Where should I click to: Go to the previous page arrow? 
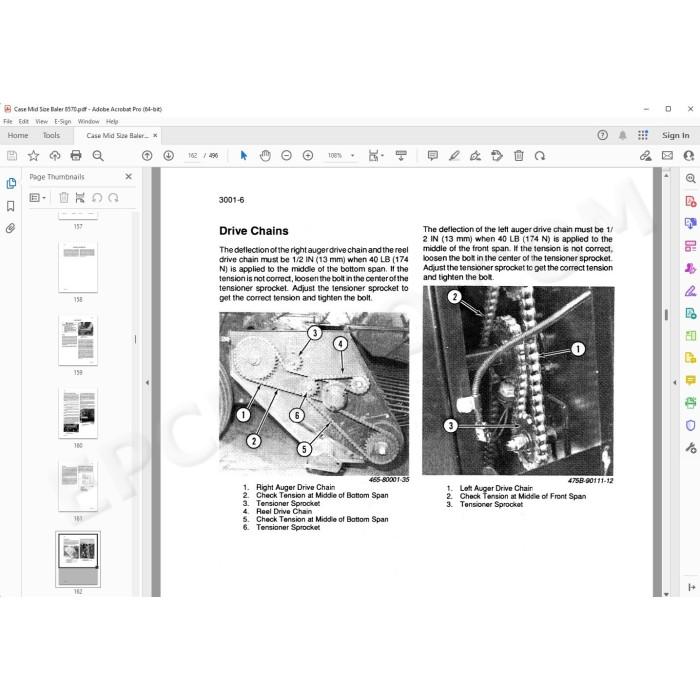147,155
